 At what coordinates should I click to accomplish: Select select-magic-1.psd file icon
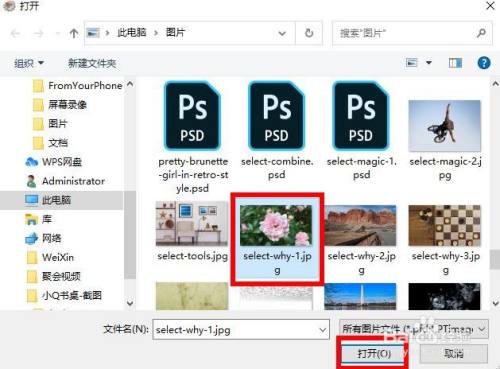[361, 115]
